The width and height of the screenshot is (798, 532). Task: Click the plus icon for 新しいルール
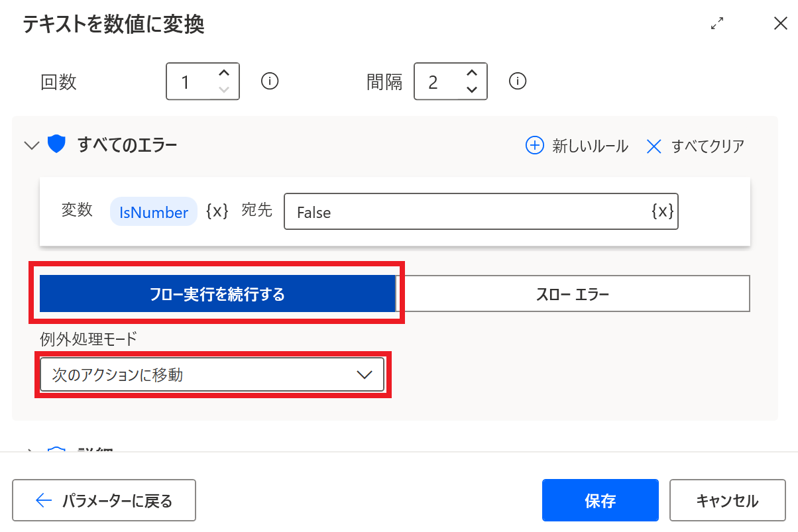coord(534,146)
